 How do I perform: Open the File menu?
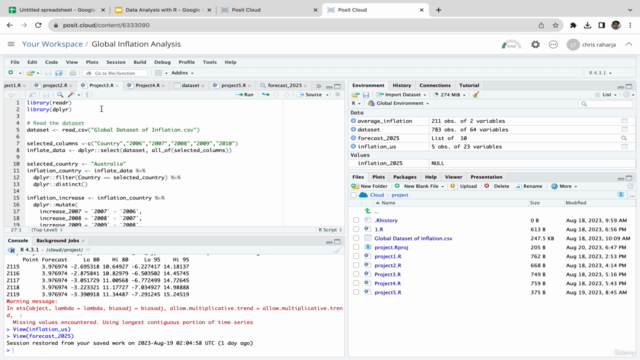pos(15,62)
